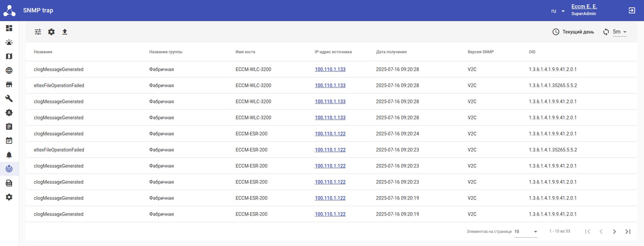The image size is (644, 246).
Task: Open the 5m refresh interval dropdown
Action: point(620,32)
